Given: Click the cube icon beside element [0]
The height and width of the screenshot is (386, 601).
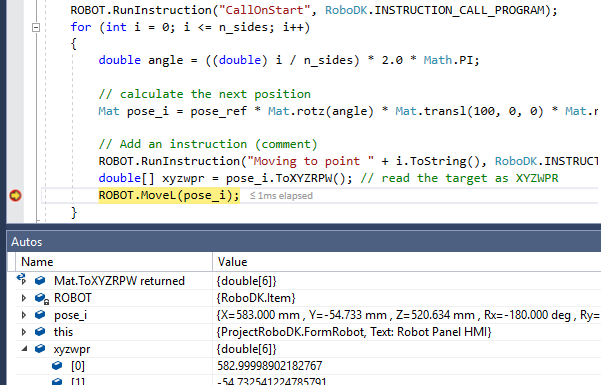Looking at the screenshot, I should (57, 366).
